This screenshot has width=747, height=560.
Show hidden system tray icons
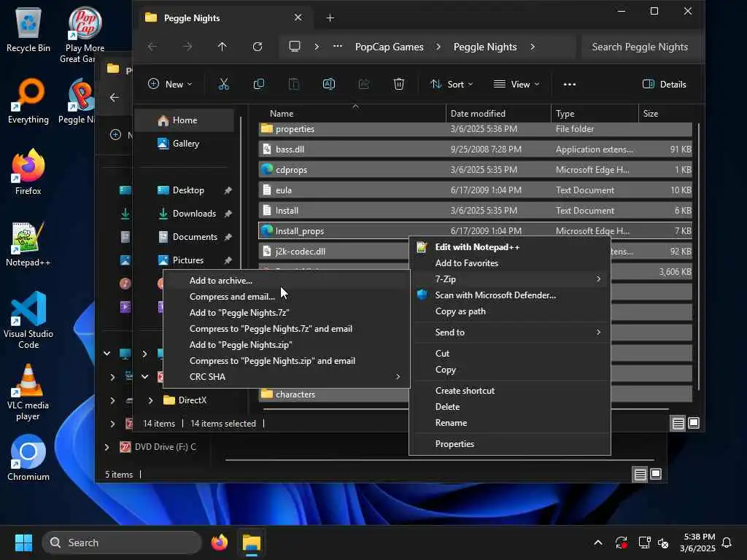pos(598,542)
